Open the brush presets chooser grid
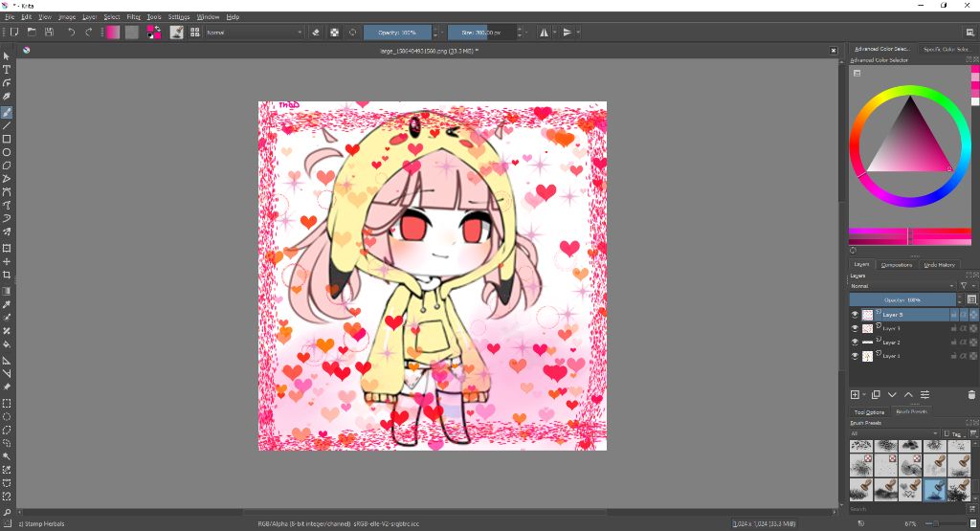980x531 pixels. click(195, 32)
